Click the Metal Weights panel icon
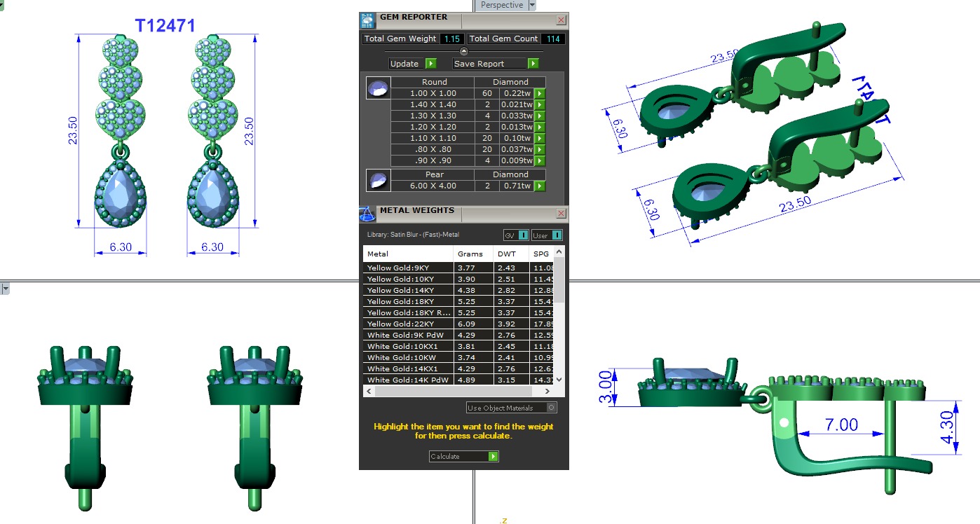Image resolution: width=980 pixels, height=524 pixels. 367,213
